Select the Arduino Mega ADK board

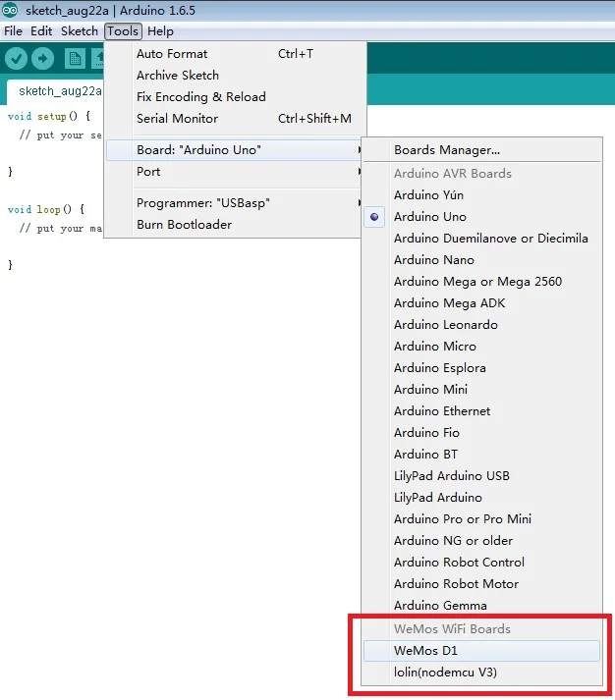[481, 303]
